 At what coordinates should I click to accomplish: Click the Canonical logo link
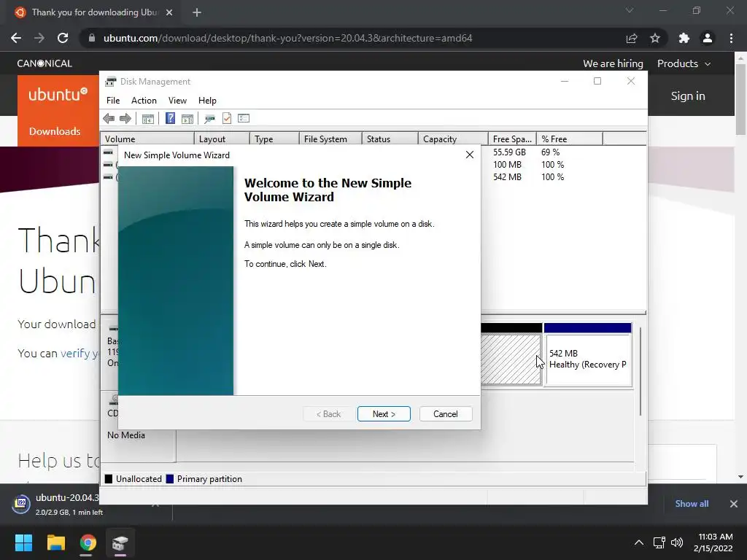click(x=44, y=63)
